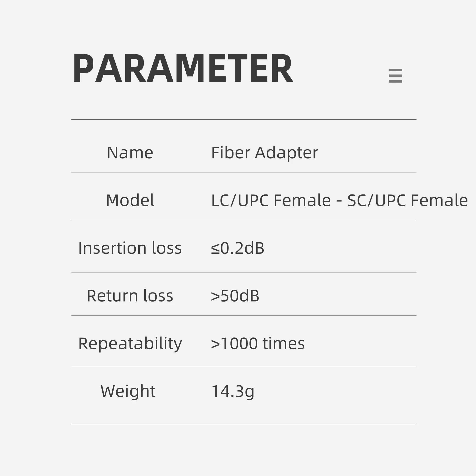Open the hamburger menu icon
Viewport: 476px width, 476px height.
[x=395, y=76]
